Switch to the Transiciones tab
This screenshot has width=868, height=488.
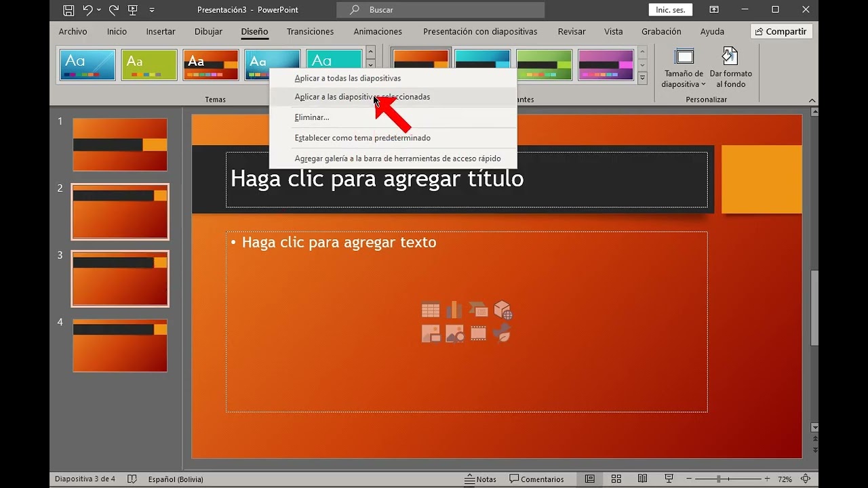310,32
